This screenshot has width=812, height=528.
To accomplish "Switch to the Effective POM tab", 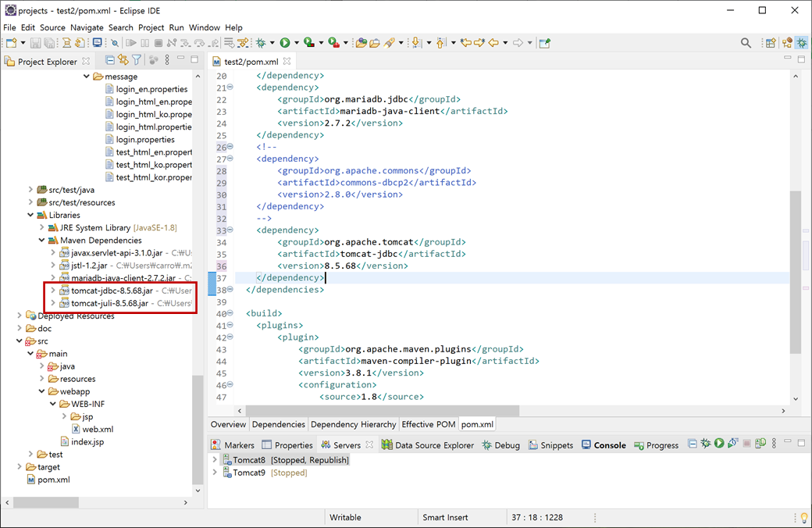I will point(429,424).
